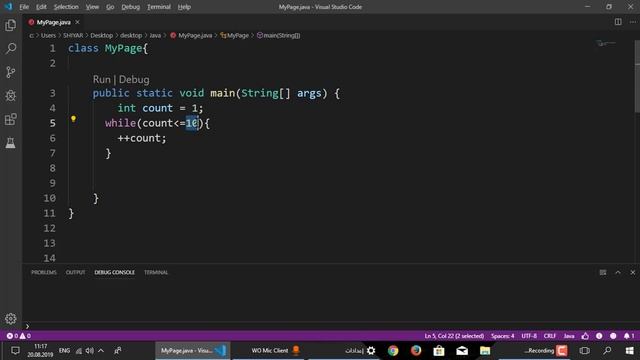
Task: Open Google Chrome from the taskbar
Action: pyautogui.click(x=393, y=351)
